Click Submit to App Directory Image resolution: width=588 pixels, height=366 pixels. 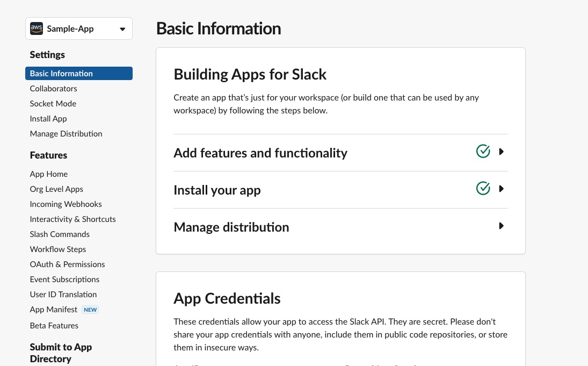(61, 353)
